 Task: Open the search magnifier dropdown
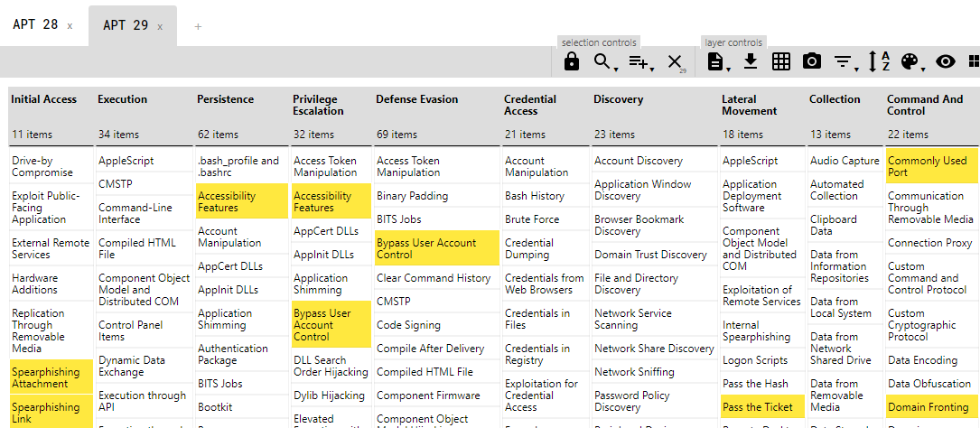[603, 61]
